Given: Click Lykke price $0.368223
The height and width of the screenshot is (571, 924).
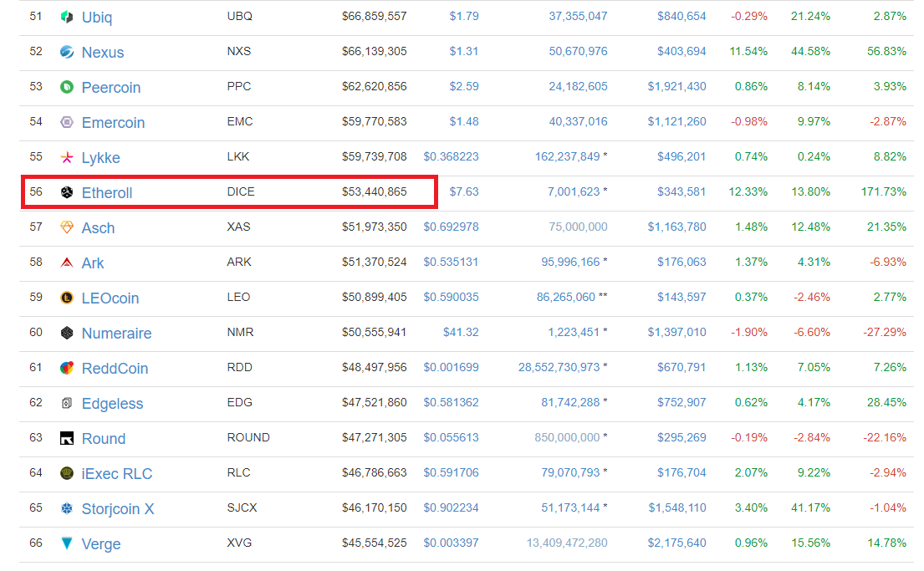Looking at the screenshot, I should [451, 156].
